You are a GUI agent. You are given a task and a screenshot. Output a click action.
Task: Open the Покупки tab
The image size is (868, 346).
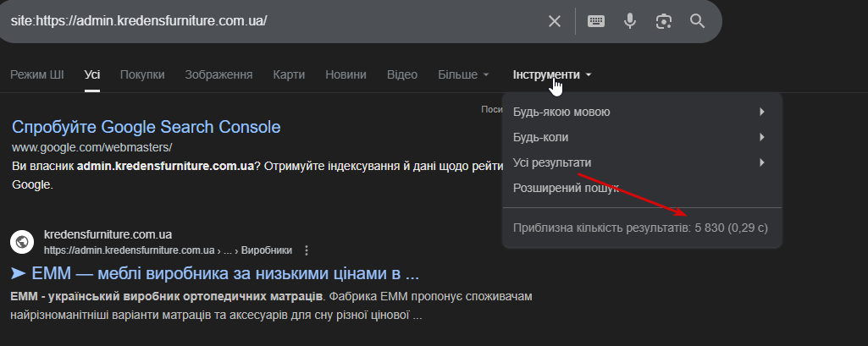point(142,74)
